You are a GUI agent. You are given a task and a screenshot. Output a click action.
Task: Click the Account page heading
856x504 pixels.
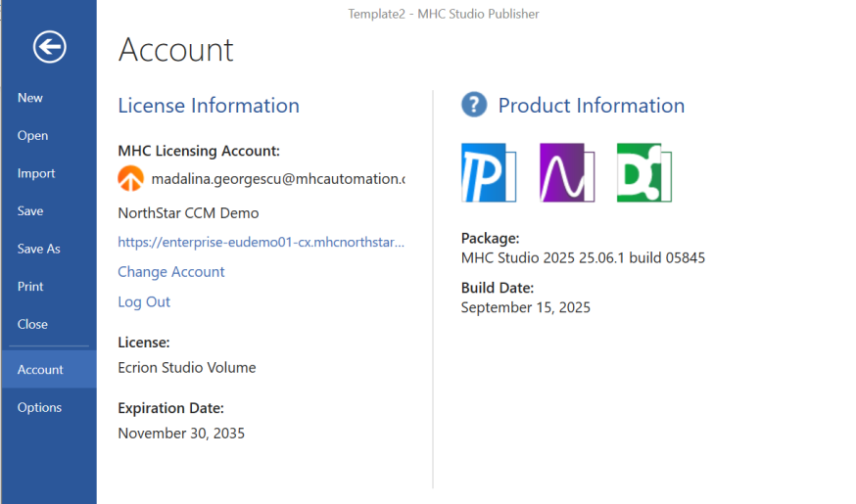tap(175, 50)
